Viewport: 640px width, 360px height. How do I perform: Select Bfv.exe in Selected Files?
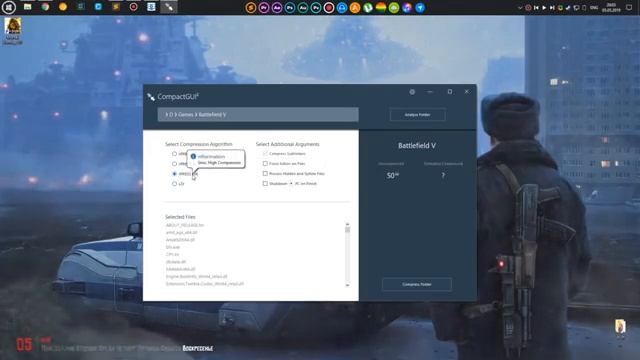173,247
